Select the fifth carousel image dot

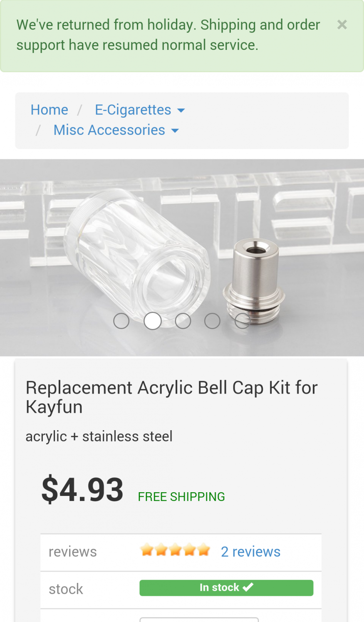pyautogui.click(x=243, y=321)
